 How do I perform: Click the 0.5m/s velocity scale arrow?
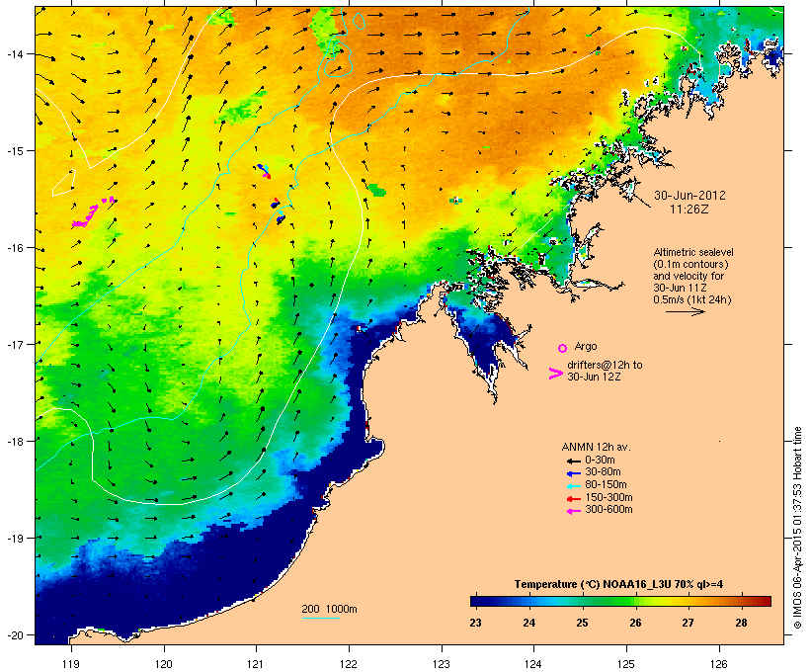[x=685, y=311]
